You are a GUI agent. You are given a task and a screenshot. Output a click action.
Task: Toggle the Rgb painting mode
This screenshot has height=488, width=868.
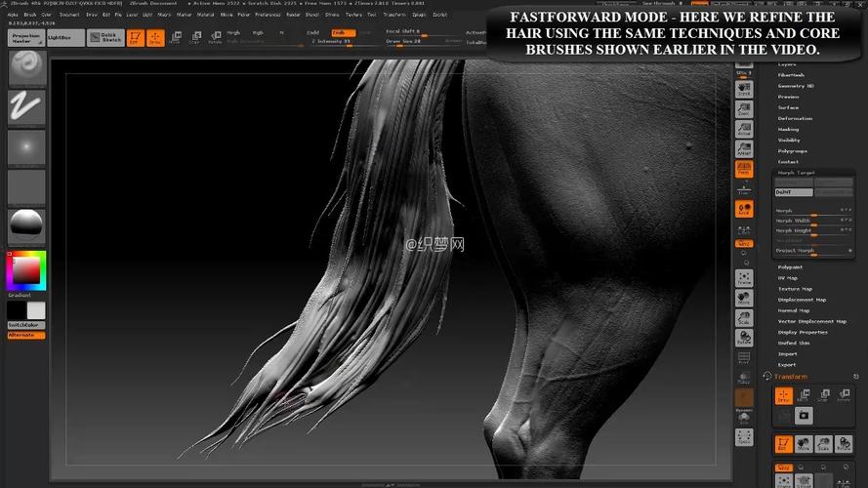coord(258,32)
